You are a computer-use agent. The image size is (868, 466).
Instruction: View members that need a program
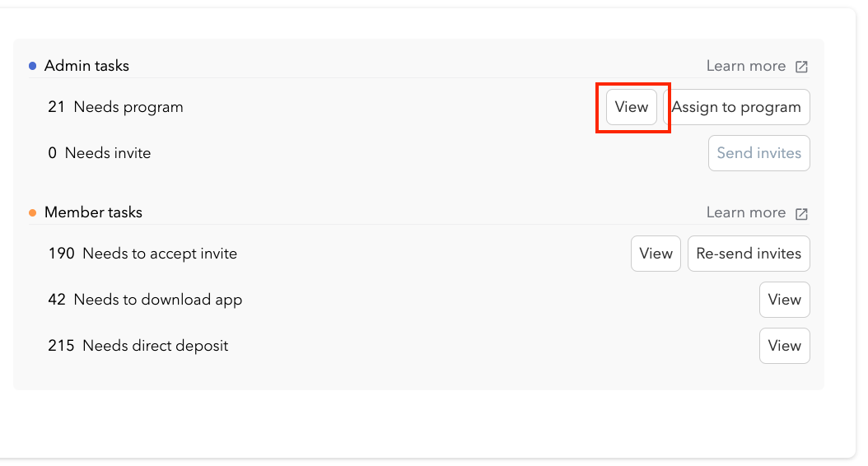pyautogui.click(x=632, y=107)
